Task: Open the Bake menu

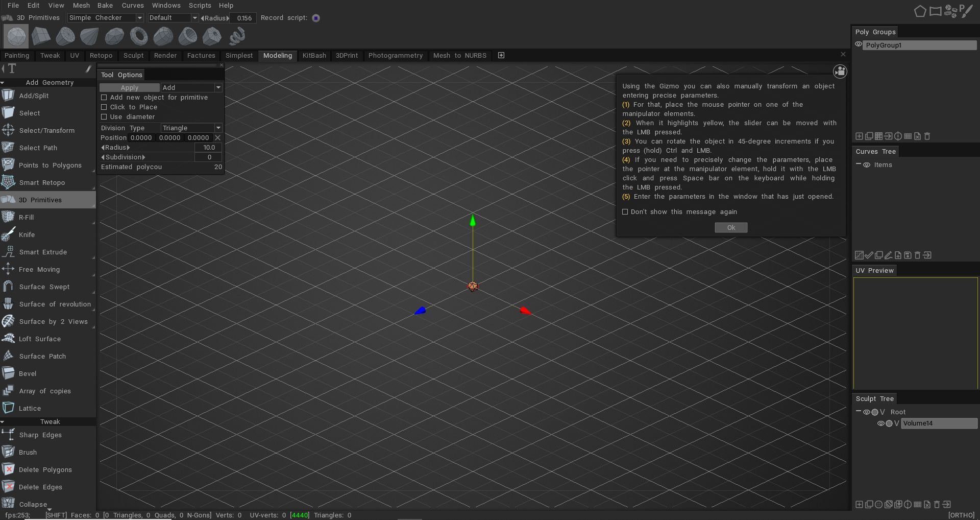Action: (105, 6)
